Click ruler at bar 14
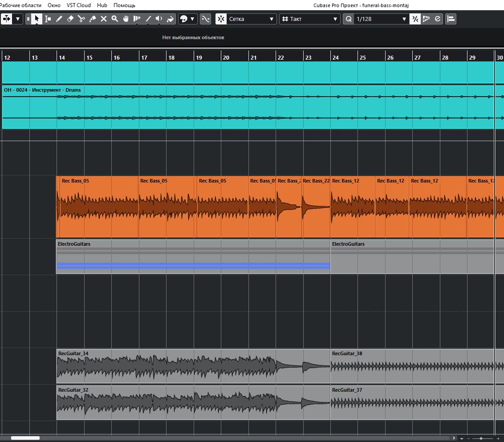 (62, 57)
